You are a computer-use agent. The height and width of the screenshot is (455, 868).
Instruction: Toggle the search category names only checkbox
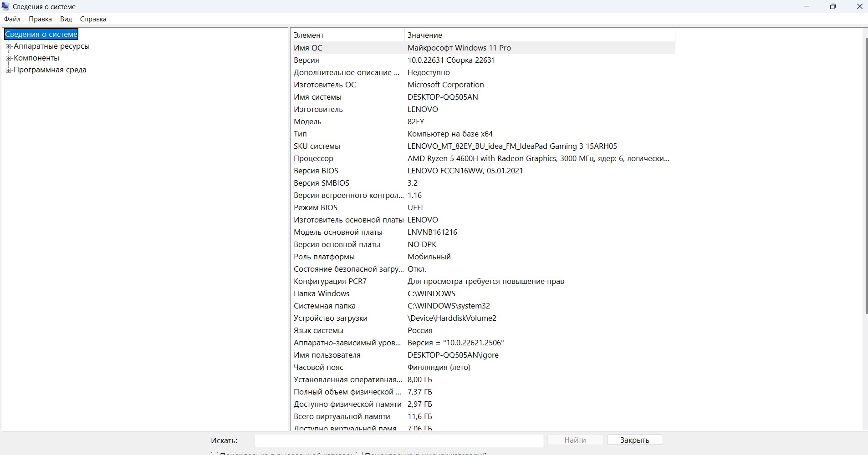coord(359,453)
